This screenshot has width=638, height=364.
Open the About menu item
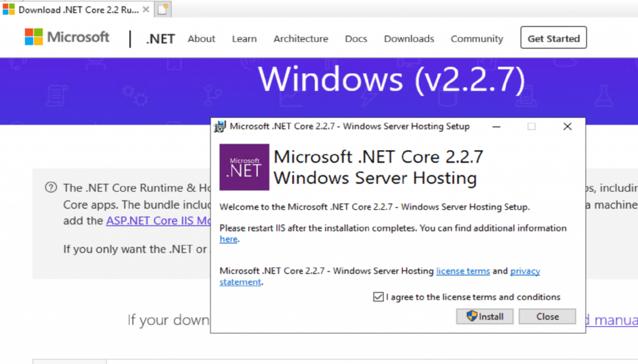click(x=201, y=39)
